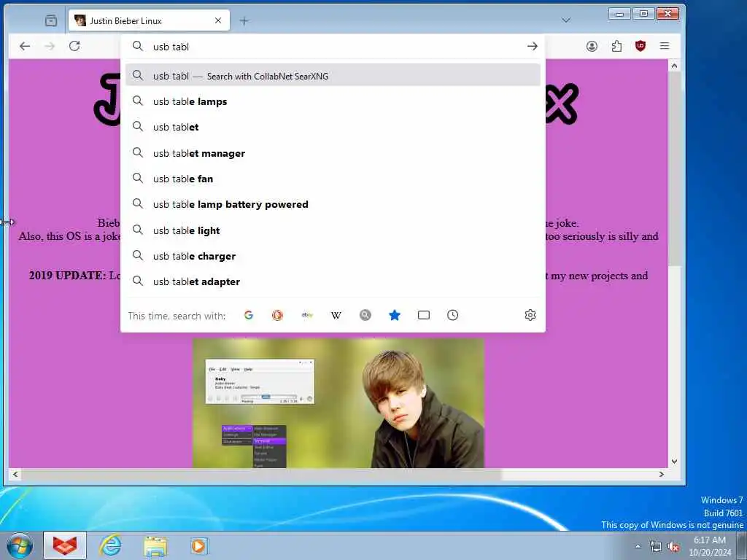Click the page scrollbar down arrow
The width and height of the screenshot is (747, 560).
(674, 462)
